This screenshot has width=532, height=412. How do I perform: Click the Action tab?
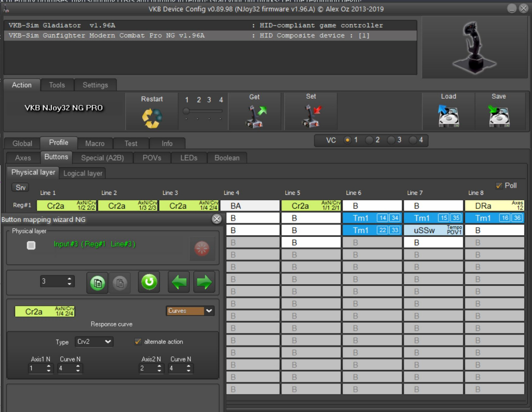(22, 85)
